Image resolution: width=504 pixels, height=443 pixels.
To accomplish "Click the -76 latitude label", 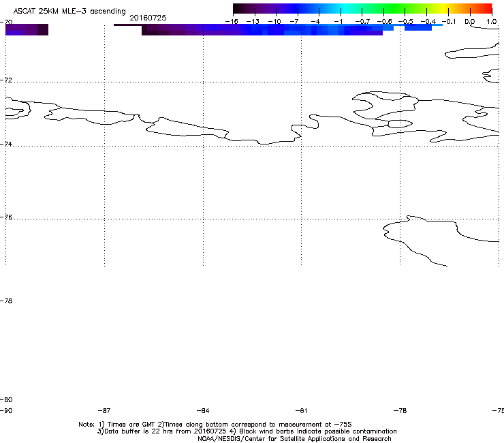I will [x=6, y=217].
